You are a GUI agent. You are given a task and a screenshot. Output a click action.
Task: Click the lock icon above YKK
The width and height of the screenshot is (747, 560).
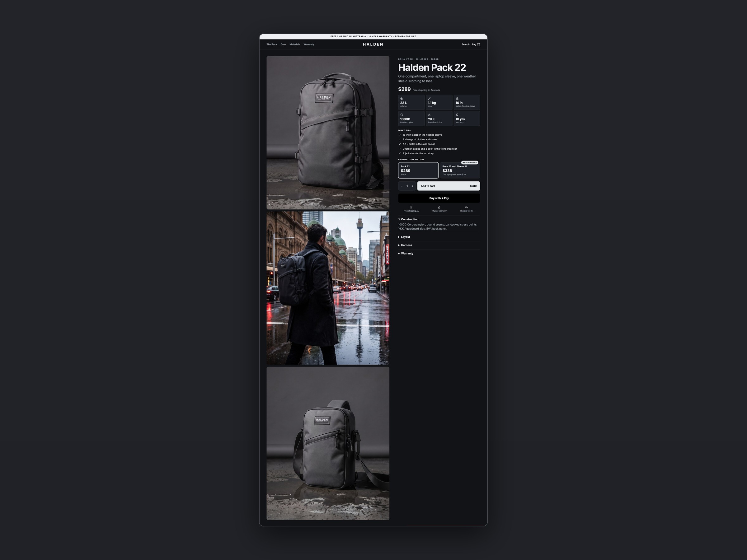tap(429, 115)
